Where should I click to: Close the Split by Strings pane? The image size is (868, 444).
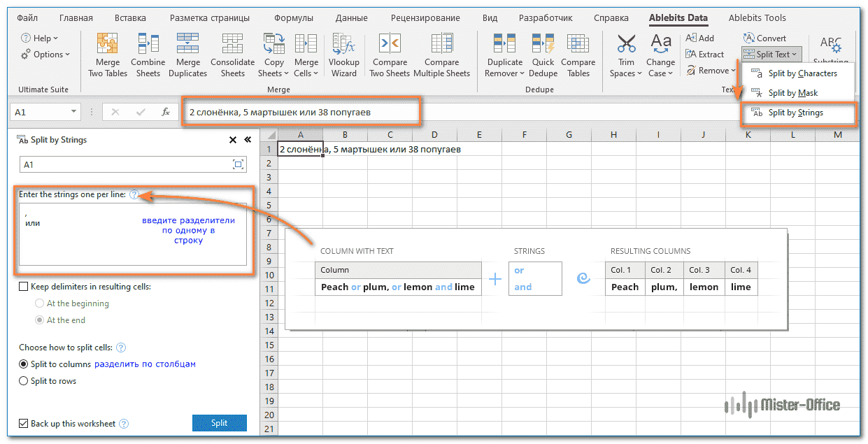233,140
